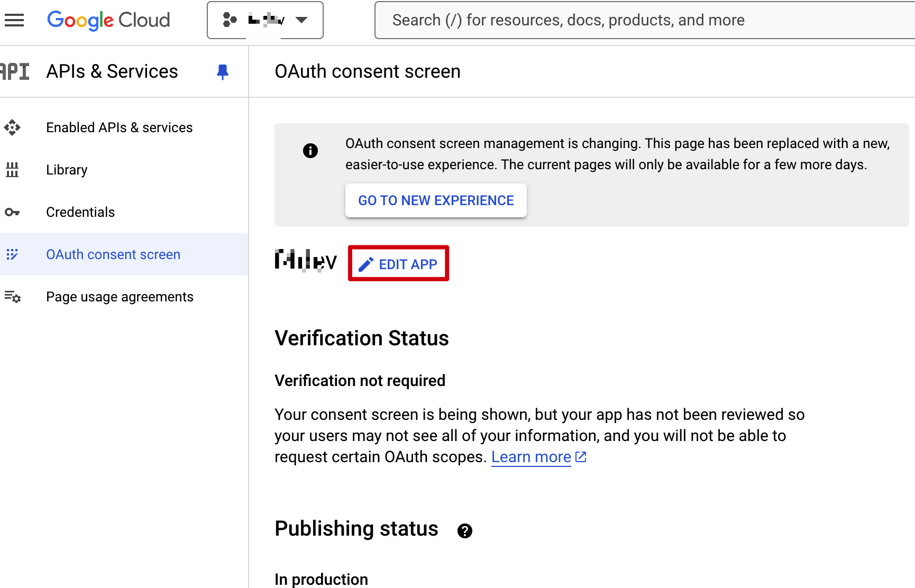This screenshot has height=588, width=915.
Task: Focus the resource search field
Action: pos(635,20)
